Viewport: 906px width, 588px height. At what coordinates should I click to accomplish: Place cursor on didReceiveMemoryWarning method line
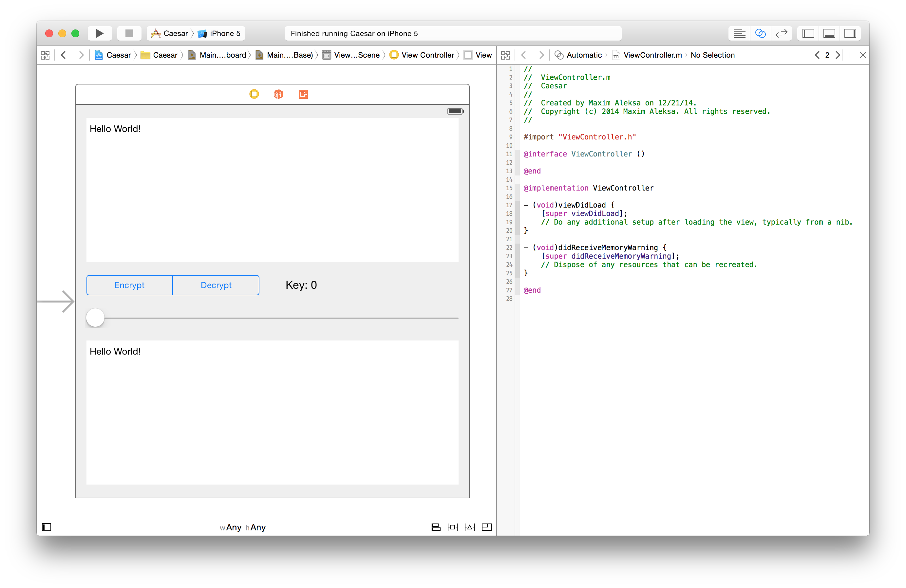595,248
